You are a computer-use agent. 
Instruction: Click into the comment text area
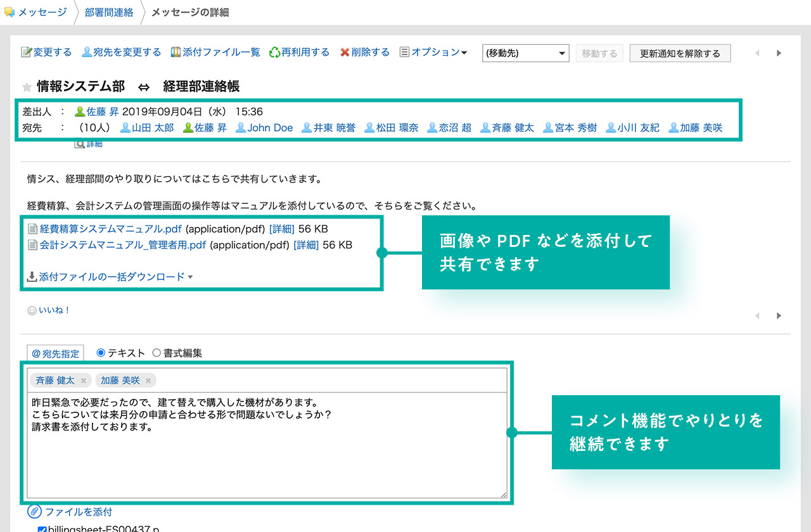[267, 445]
